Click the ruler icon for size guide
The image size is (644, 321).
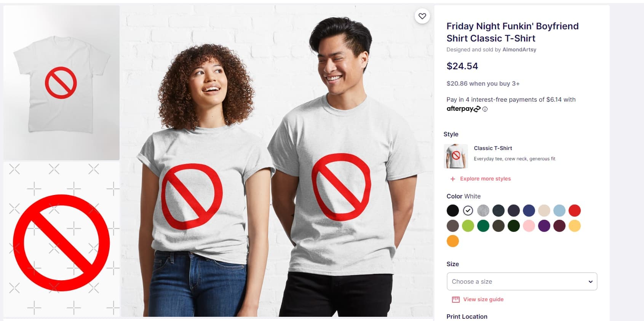tap(455, 300)
